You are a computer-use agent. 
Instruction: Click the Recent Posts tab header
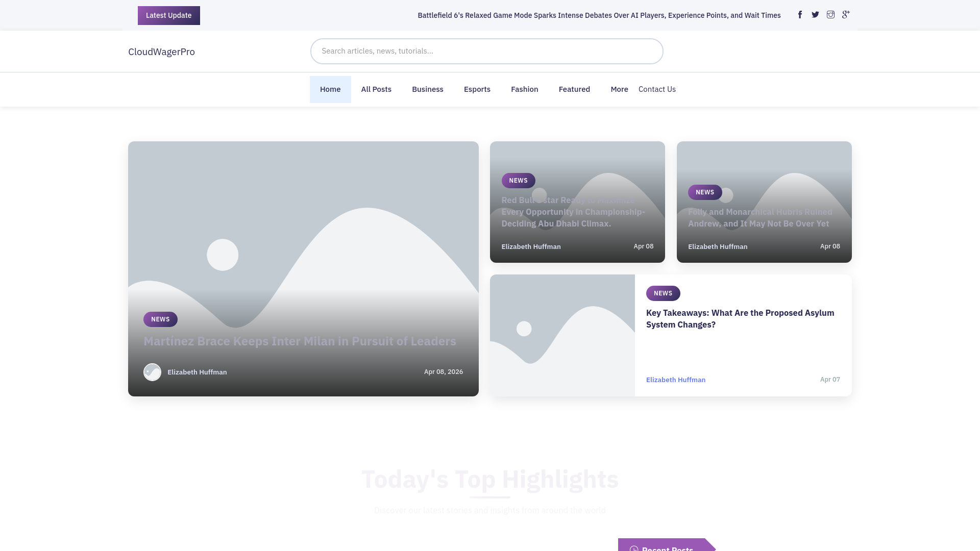(x=667, y=545)
